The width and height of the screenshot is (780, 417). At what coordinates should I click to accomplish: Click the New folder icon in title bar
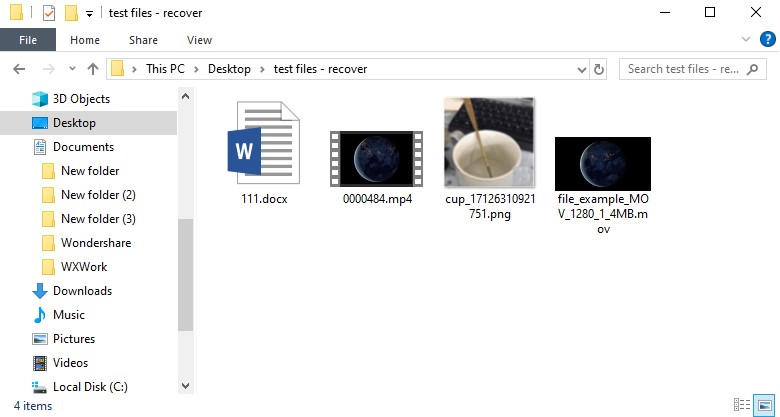click(x=71, y=13)
